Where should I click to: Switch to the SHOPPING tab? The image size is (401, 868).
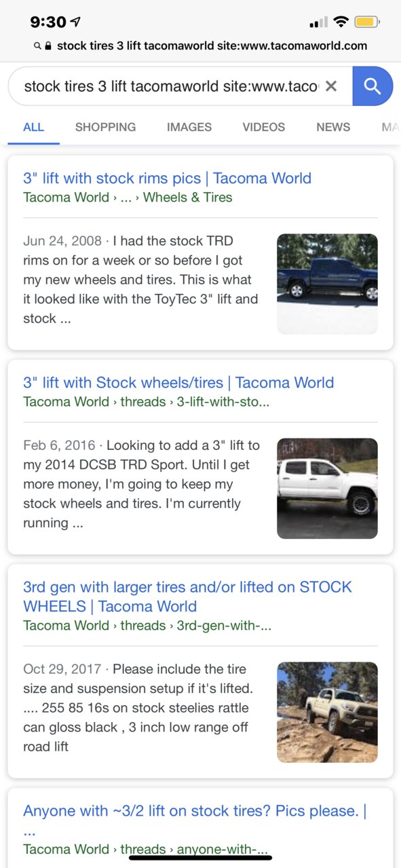pos(105,127)
